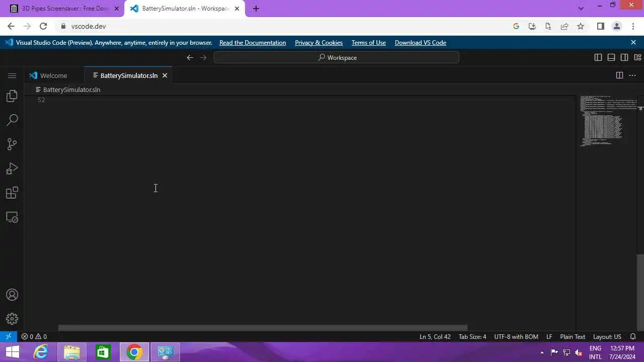Click the remote window indicator in status bar
Screen dimensions: 644x362
point(9,336)
